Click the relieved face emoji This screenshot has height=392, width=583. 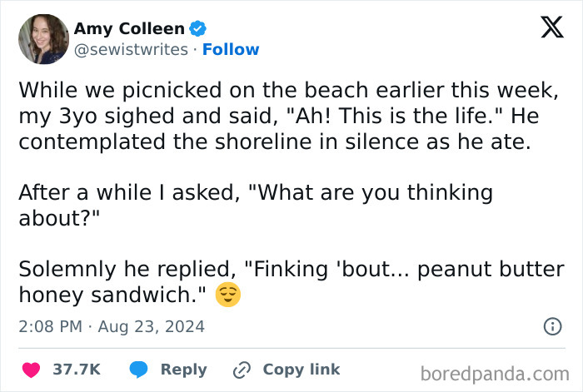click(227, 295)
